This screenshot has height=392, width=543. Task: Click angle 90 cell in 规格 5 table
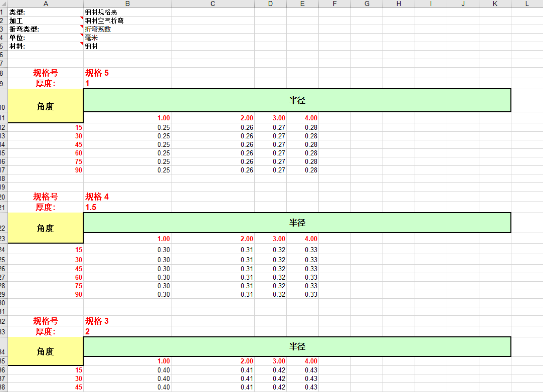click(46, 170)
